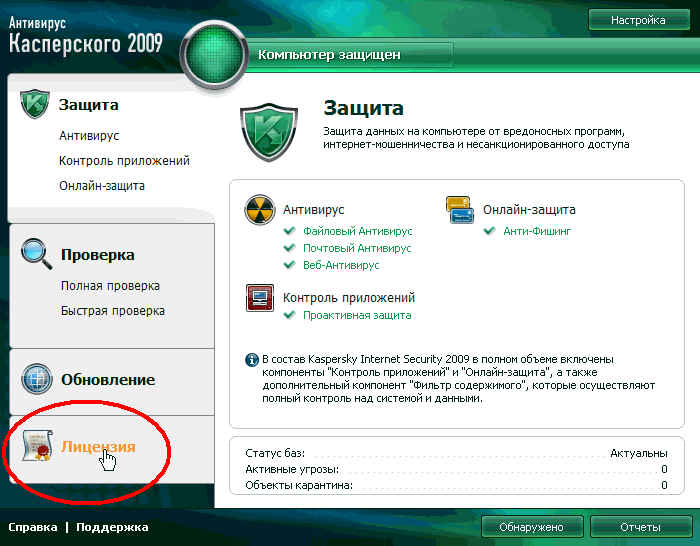Open the Лицензия section

98,446
